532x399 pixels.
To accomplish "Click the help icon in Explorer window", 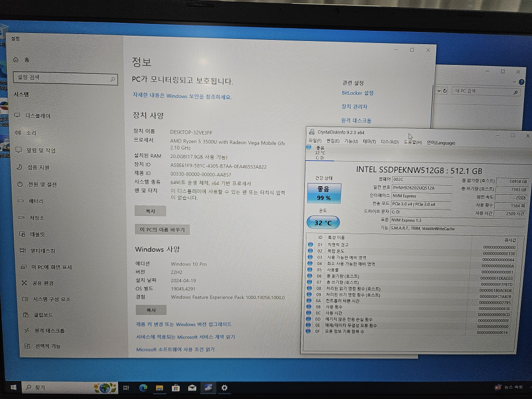I will click(x=521, y=82).
